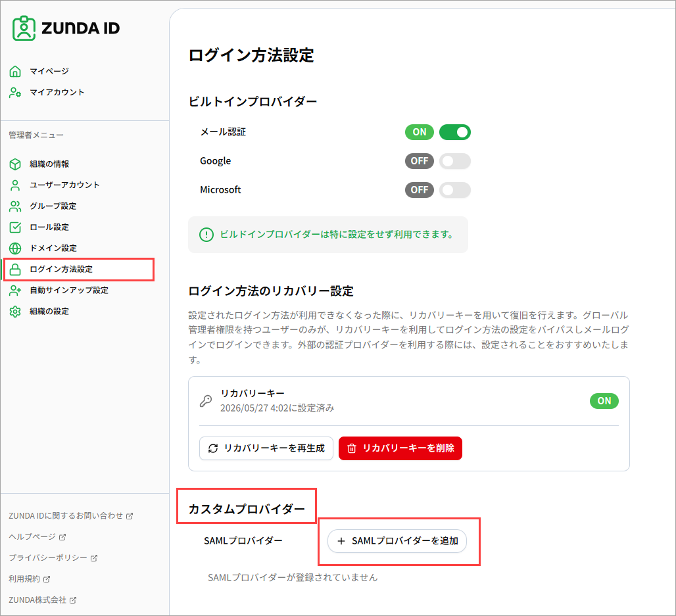Click the 管理者メニュー section label
Image resolution: width=676 pixels, height=616 pixels.
36,135
